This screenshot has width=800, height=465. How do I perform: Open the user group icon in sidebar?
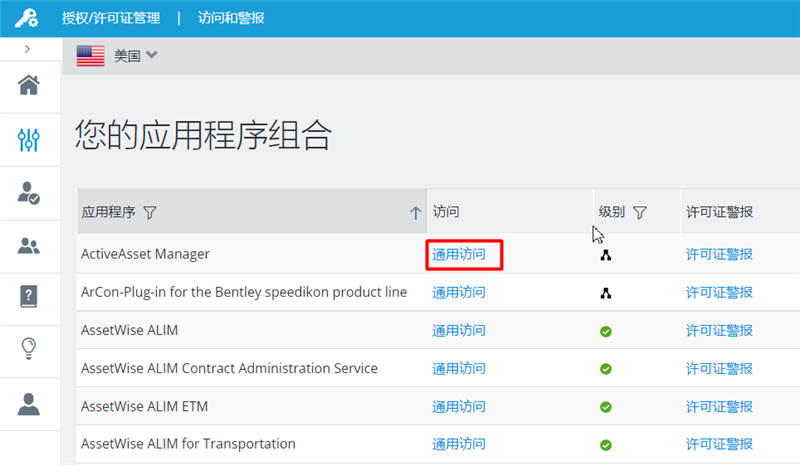[29, 245]
